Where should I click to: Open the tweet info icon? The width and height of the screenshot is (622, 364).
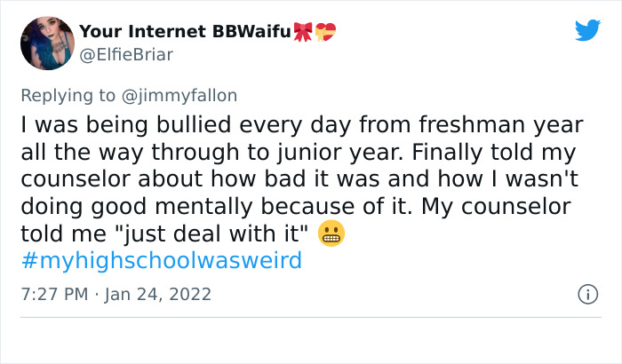[587, 292]
